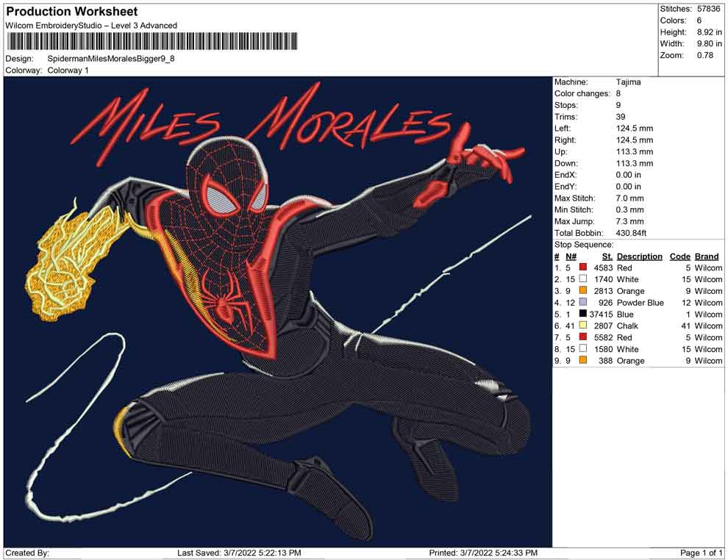Click the "Left:" label
Screen dimensions: 728x560
[x=563, y=129]
